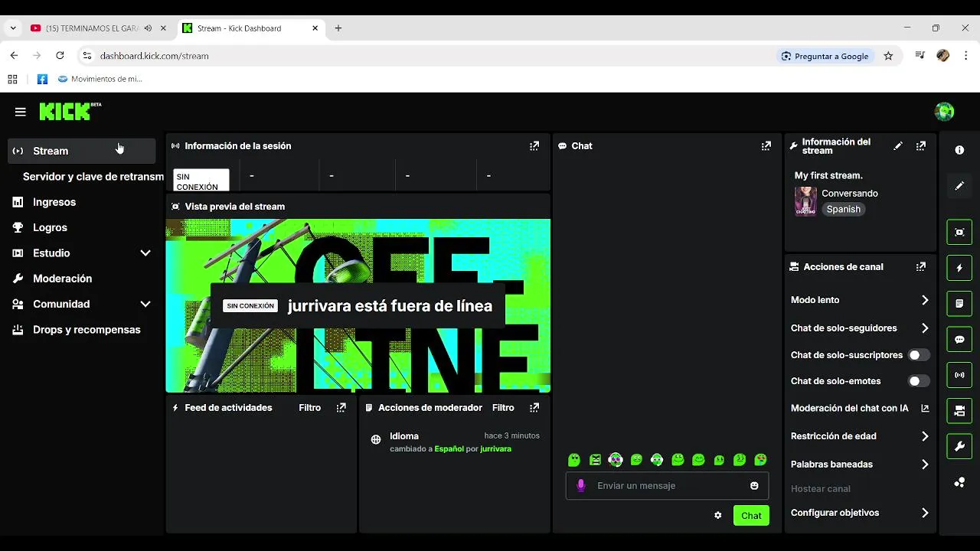980x551 pixels.
Task: Expand the Estudio sidebar section
Action: coord(81,253)
